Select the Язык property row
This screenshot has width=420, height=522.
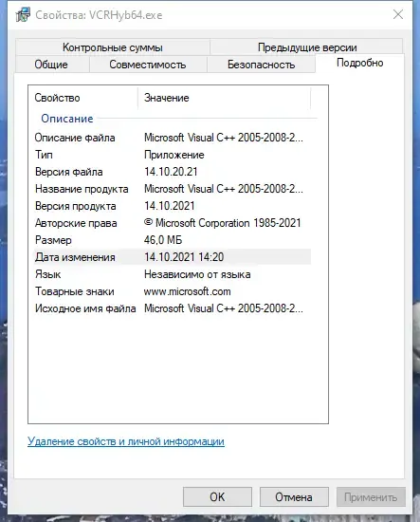pos(173,274)
